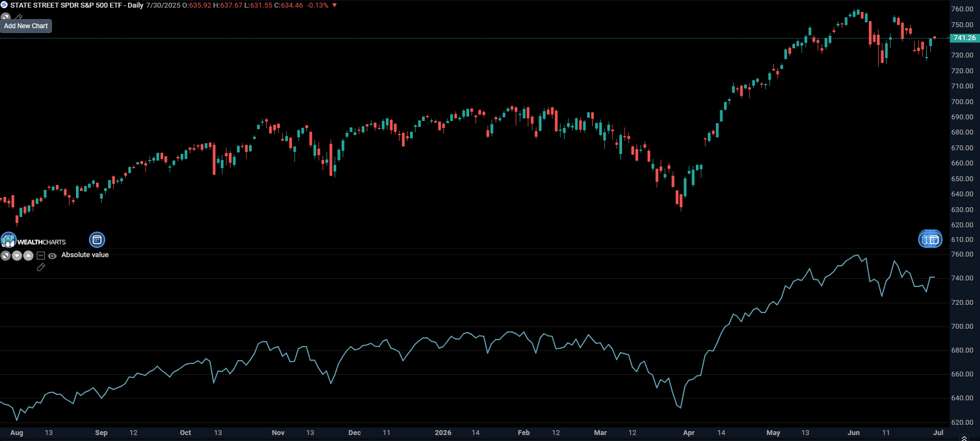Click the 700.00 label on indicator axis
The width and height of the screenshot is (980, 441).
pos(962,327)
